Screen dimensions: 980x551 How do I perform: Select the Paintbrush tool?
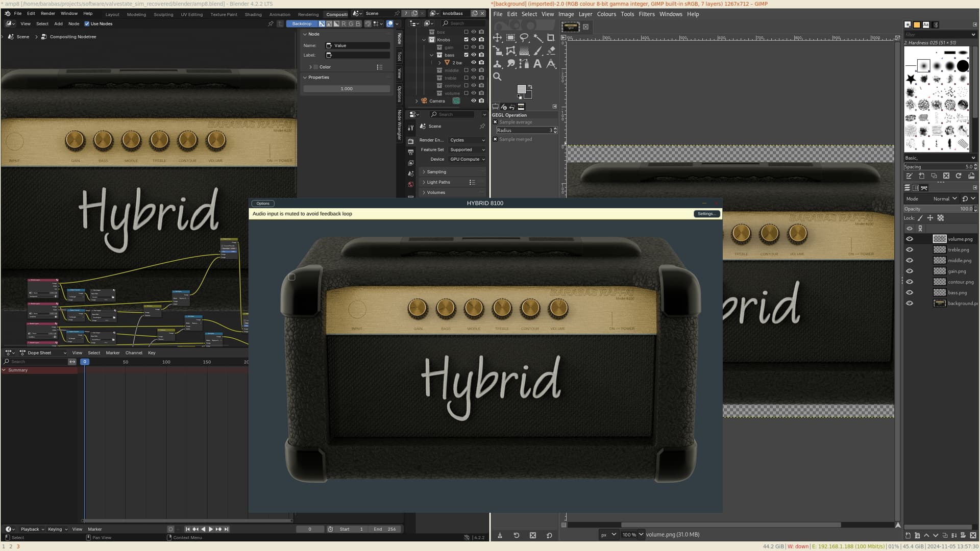pyautogui.click(x=537, y=51)
